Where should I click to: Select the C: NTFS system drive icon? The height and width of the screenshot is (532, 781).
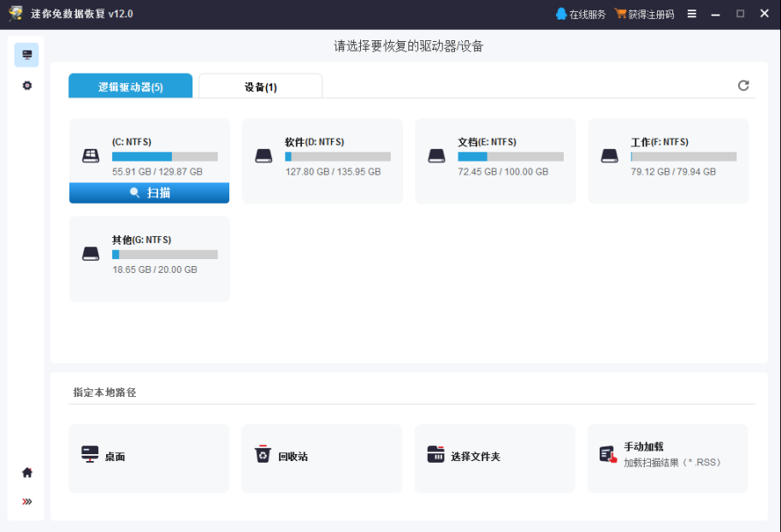(91, 156)
